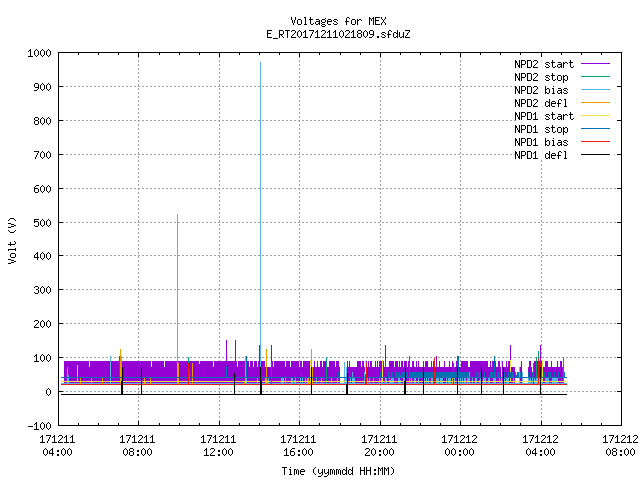Click the '171211 04:00' x-axis tick label

[x=57, y=445]
